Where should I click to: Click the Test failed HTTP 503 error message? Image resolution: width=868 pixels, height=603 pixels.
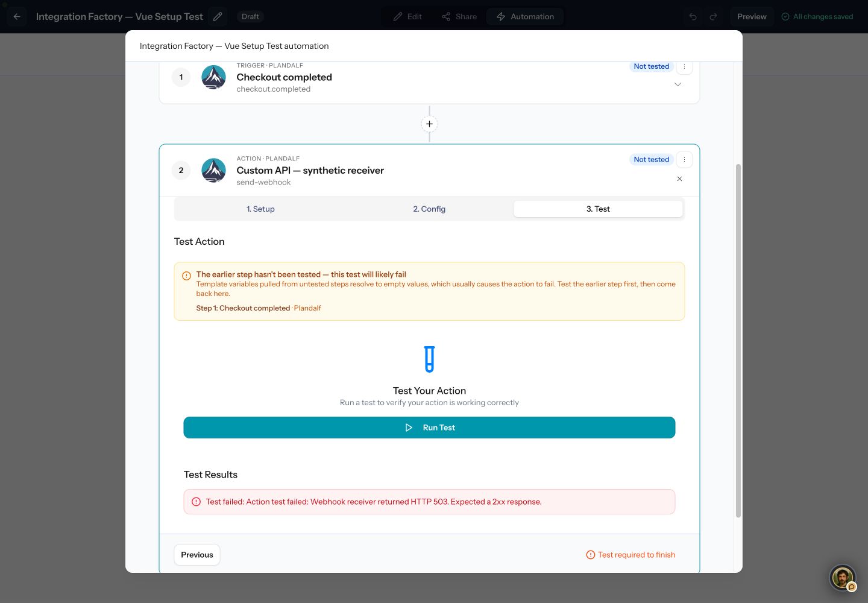[374, 502]
